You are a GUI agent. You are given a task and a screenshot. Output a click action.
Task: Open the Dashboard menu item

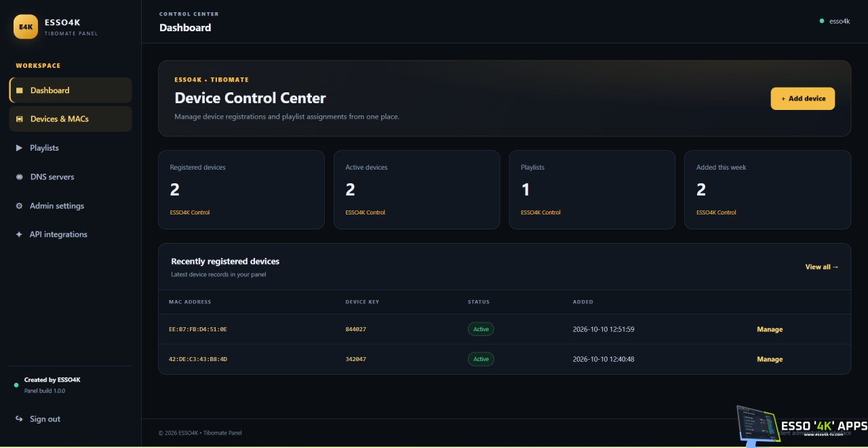pyautogui.click(x=71, y=90)
